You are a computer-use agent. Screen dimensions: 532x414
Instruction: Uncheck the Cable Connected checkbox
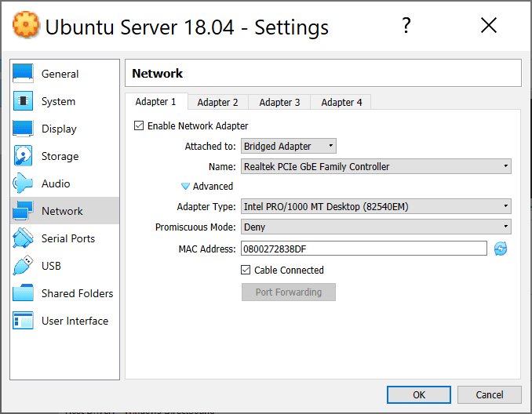[246, 270]
